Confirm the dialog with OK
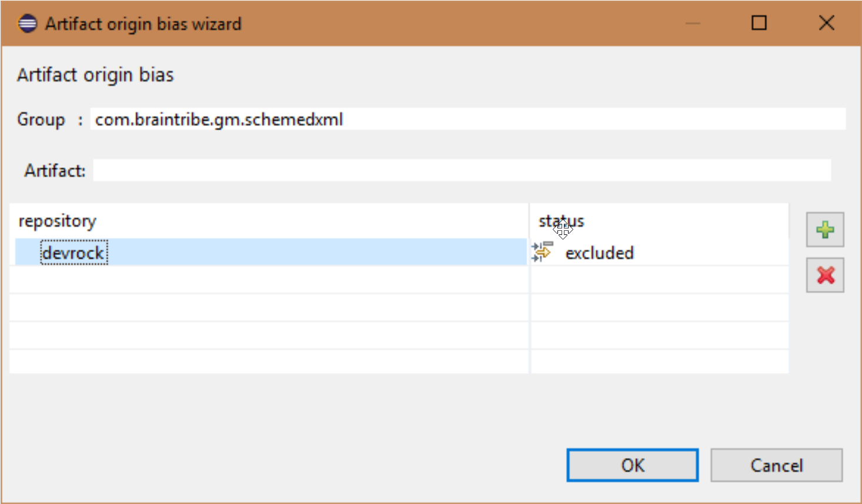862x504 pixels. point(632,465)
